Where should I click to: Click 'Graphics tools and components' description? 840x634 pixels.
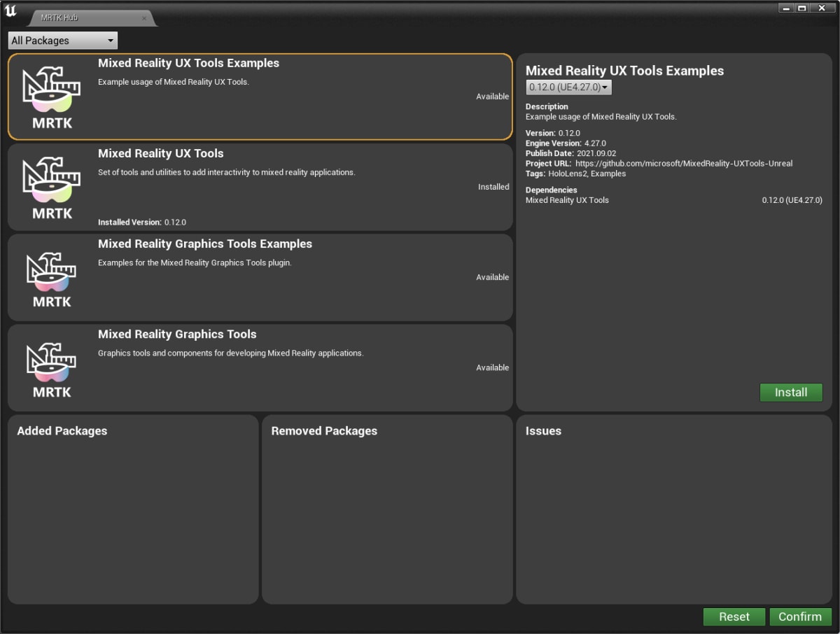(231, 353)
